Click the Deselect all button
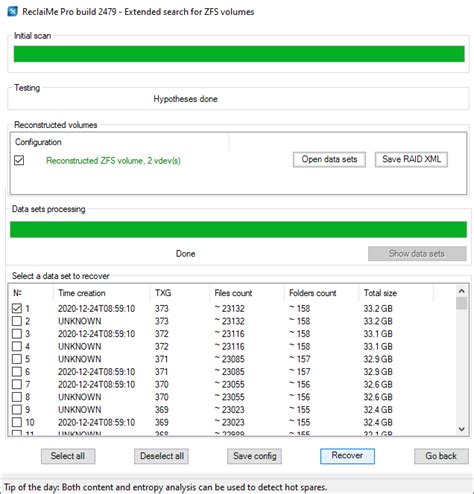The width and height of the screenshot is (474, 494). pos(161,456)
